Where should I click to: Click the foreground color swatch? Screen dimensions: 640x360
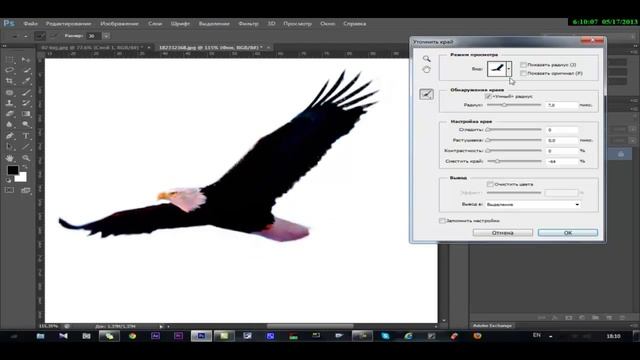click(x=13, y=170)
